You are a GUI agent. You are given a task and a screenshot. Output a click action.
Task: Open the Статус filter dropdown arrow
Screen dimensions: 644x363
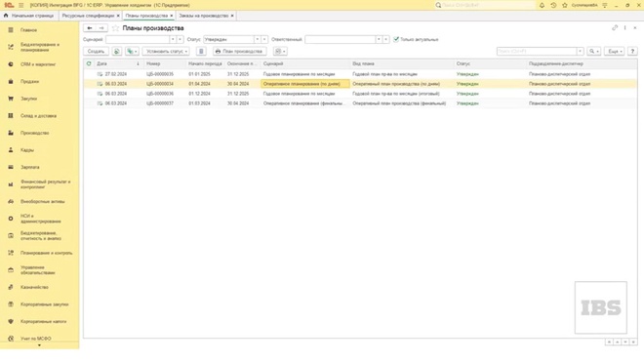click(x=257, y=39)
